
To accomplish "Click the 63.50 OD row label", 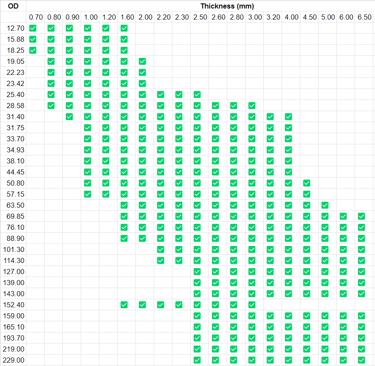I will click(15, 205).
